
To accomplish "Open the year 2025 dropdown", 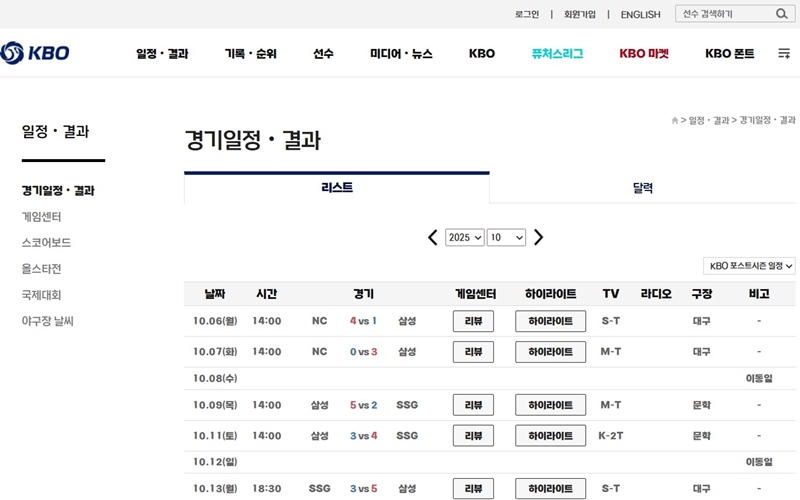I will point(464,237).
